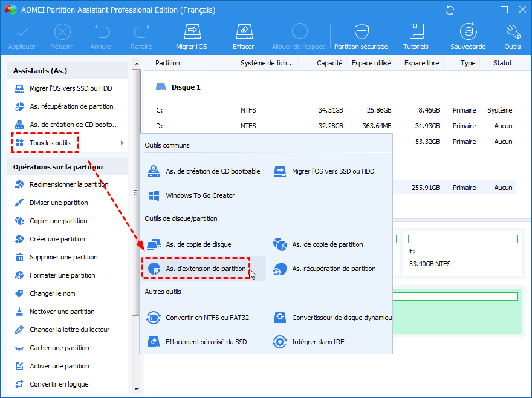Open Convertisseur de disque dynamique
This screenshot has height=398, width=532.
pyautogui.click(x=332, y=318)
